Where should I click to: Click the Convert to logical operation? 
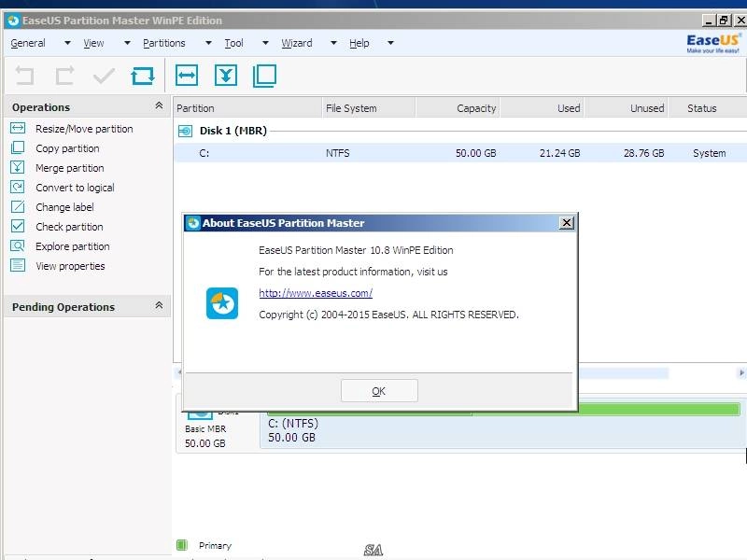[75, 188]
